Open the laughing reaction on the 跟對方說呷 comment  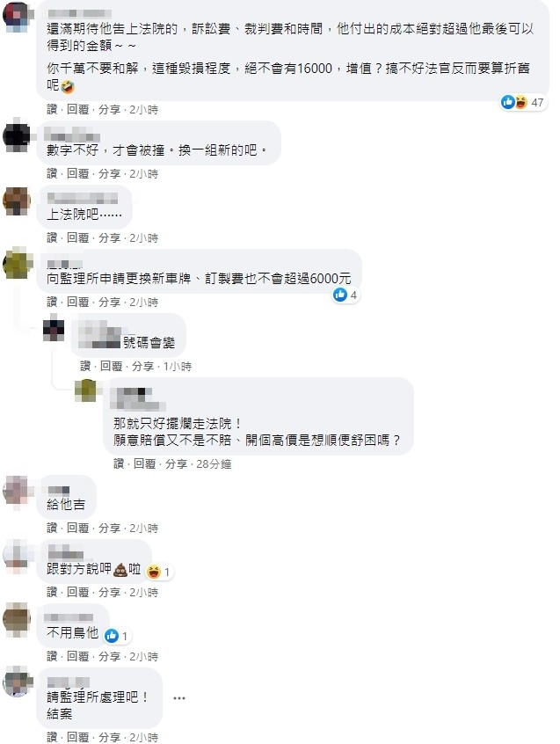(x=158, y=572)
